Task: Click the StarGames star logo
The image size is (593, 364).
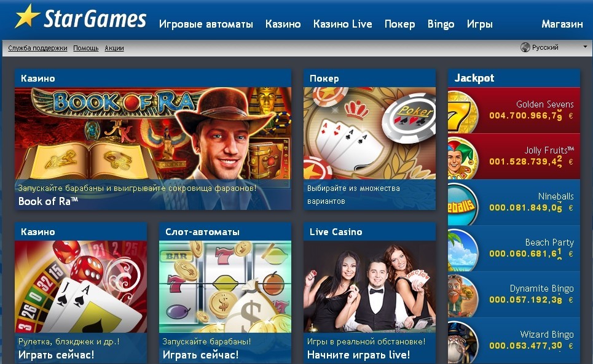Action: 27,16
